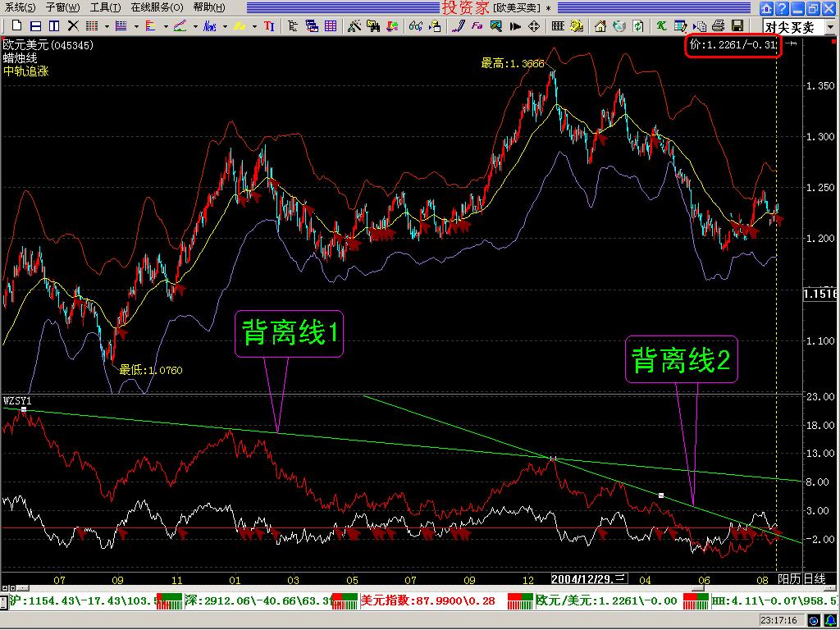Select the trend line chart icon
The height and width of the screenshot is (630, 840).
tap(180, 25)
